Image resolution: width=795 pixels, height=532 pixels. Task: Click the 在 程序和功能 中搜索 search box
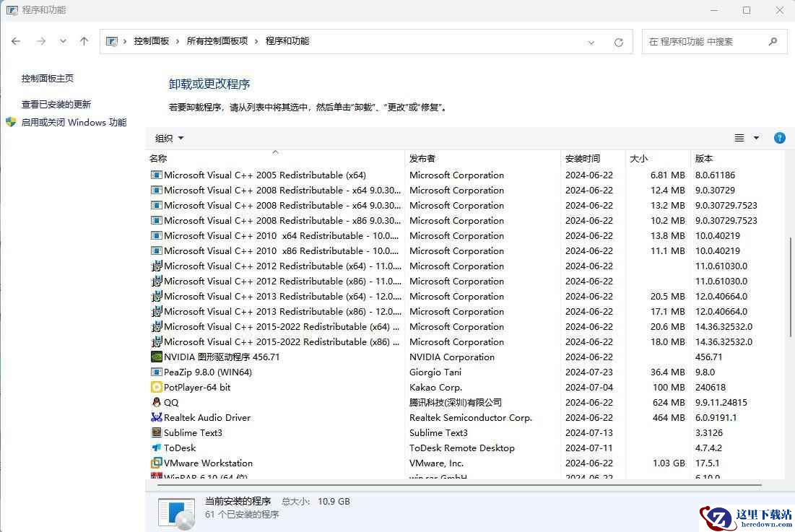pyautogui.click(x=704, y=42)
